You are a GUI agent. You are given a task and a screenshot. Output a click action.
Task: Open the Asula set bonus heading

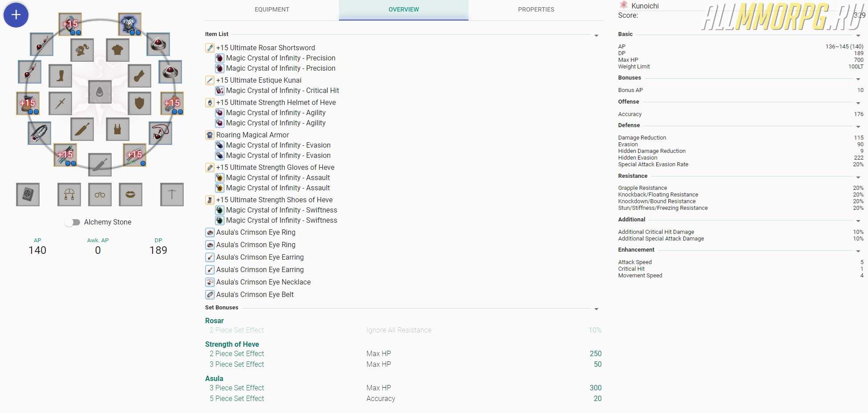point(214,379)
